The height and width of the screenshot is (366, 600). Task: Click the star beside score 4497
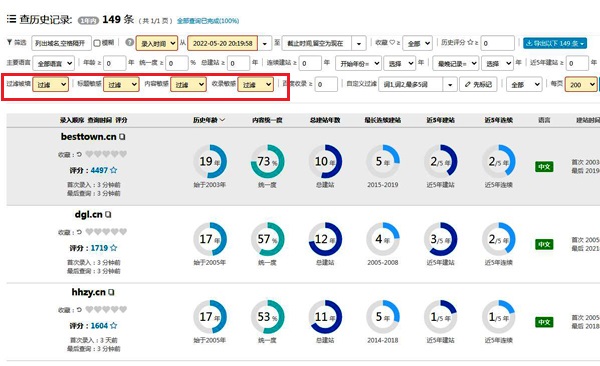point(114,170)
